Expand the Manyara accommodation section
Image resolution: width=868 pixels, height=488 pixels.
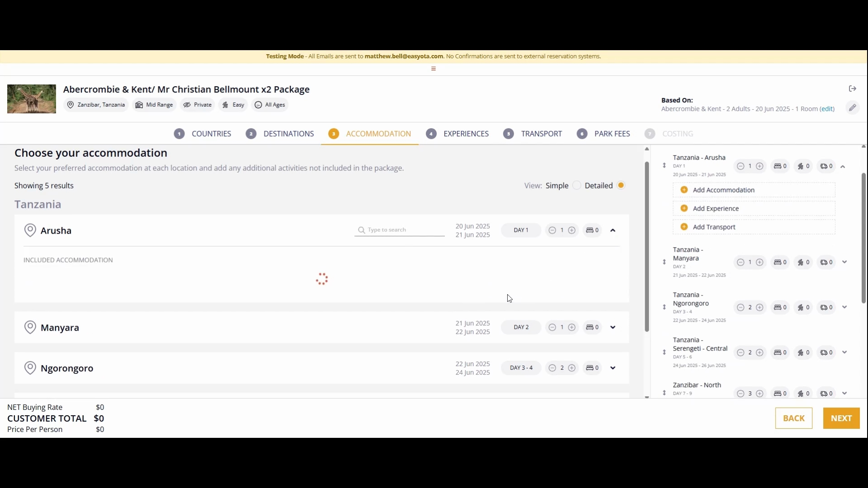(613, 328)
